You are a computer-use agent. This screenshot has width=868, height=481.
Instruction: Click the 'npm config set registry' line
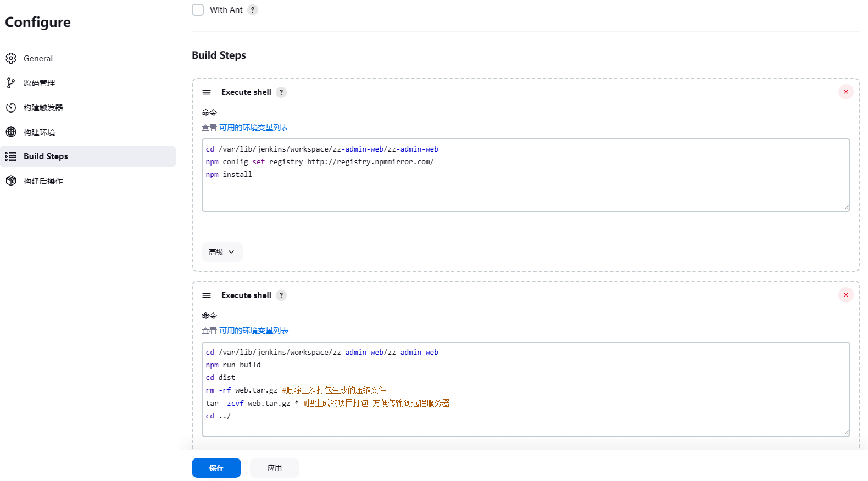click(320, 162)
